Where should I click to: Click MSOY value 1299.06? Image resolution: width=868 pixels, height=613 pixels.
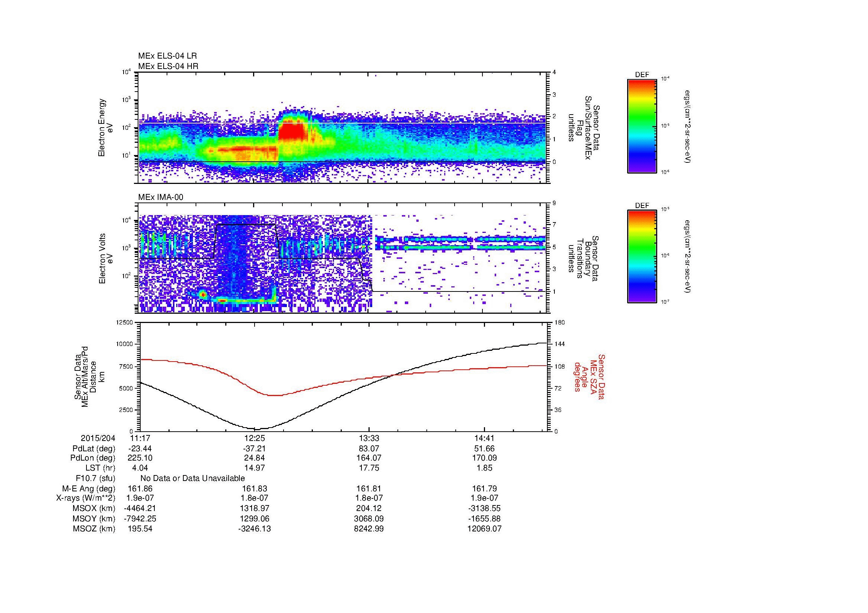[x=255, y=519]
